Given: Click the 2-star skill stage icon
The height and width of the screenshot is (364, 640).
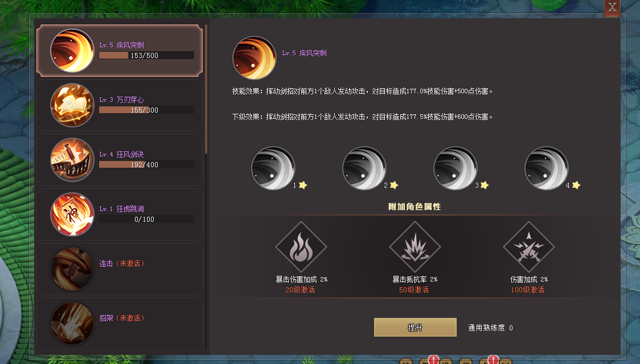Looking at the screenshot, I should pyautogui.click(x=364, y=168).
